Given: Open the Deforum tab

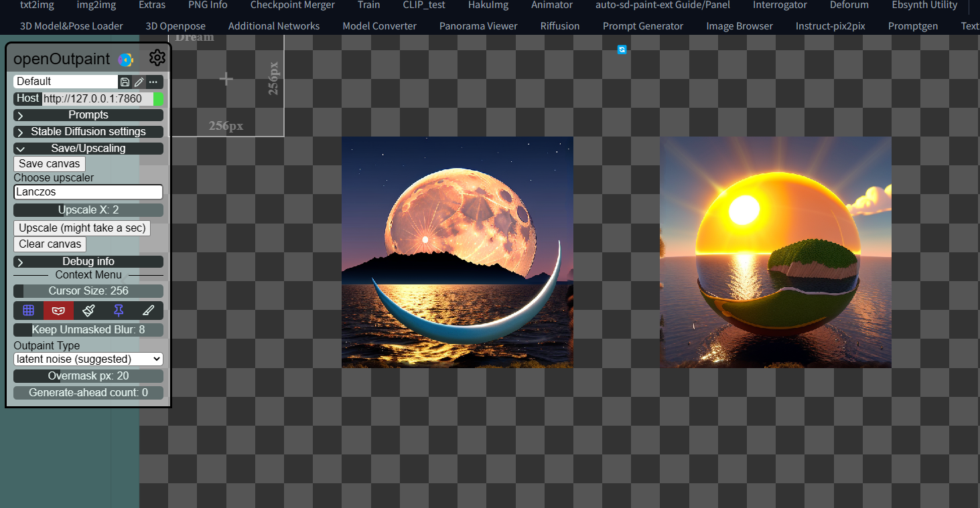Looking at the screenshot, I should pos(849,5).
